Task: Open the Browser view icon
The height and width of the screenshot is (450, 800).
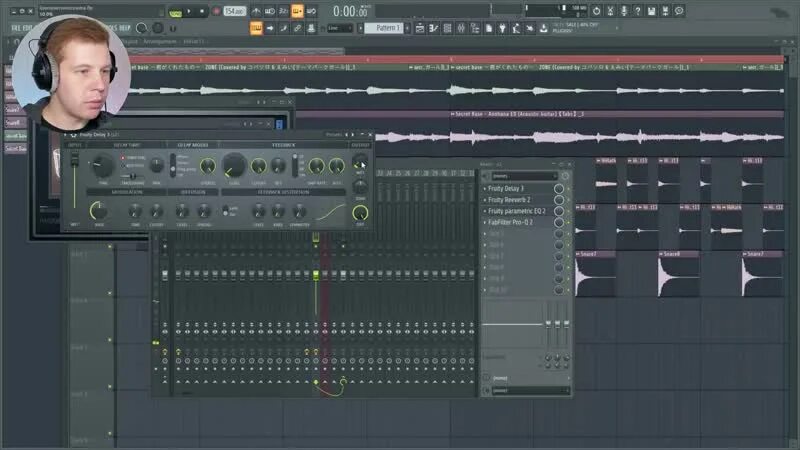Action: pyautogui.click(x=475, y=29)
